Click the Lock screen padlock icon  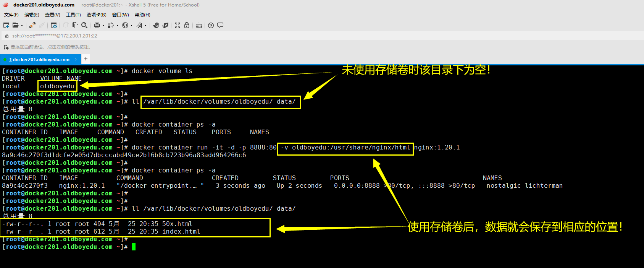(x=187, y=25)
